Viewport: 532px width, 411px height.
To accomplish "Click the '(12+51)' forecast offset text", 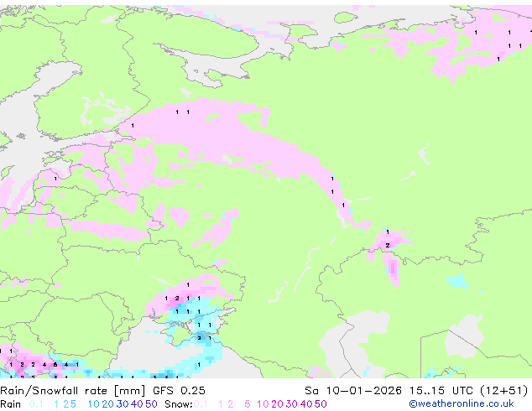I will pos(503,391).
